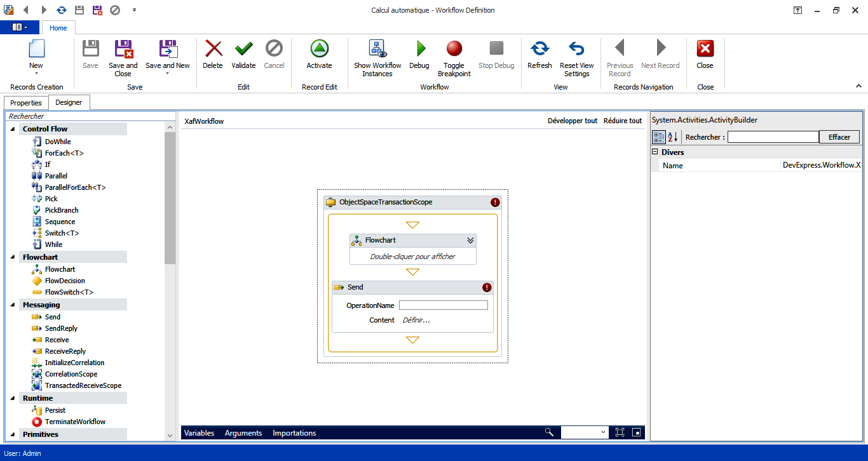Start Debug with the green arrow
The width and height of the screenshot is (868, 461).
point(419,55)
